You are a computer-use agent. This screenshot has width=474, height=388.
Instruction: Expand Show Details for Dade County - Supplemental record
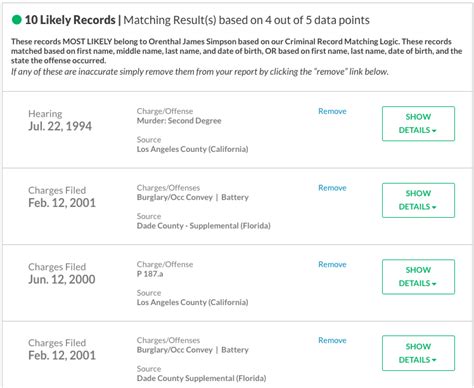(x=418, y=200)
